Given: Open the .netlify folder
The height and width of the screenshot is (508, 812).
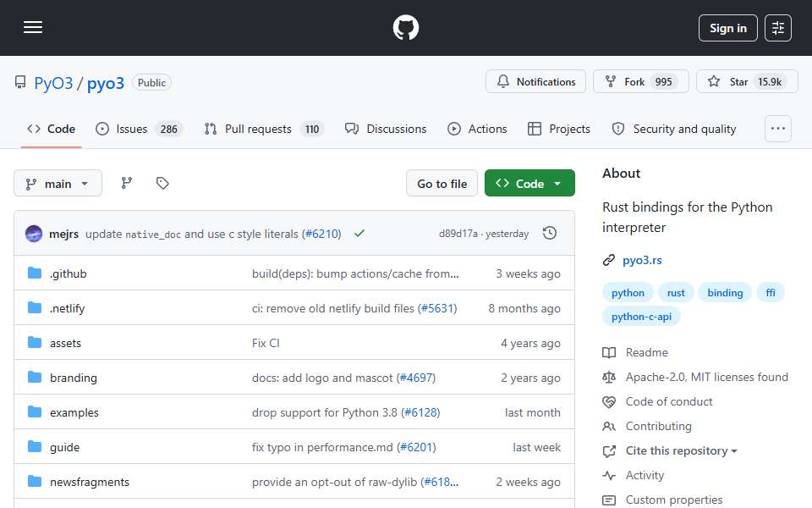Looking at the screenshot, I should coord(68,308).
